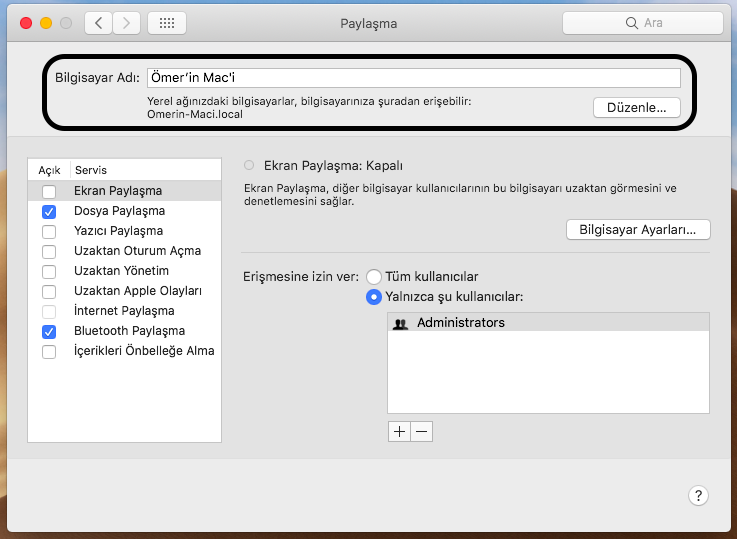Click the minus button to remove user
The height and width of the screenshot is (539, 737).
pyautogui.click(x=421, y=432)
